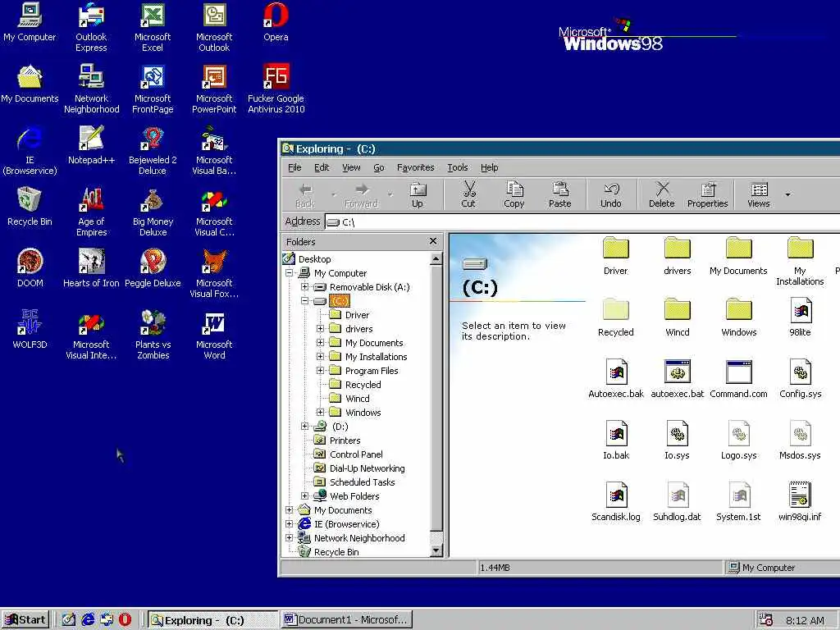Select the Opera desktop icon
The image size is (840, 630).
coord(276,22)
